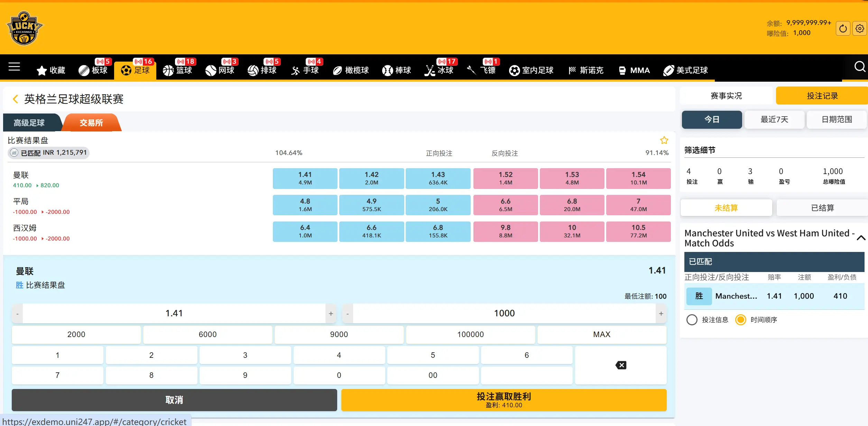Click the MMA glove icon
The height and width of the screenshot is (426, 868).
(622, 70)
